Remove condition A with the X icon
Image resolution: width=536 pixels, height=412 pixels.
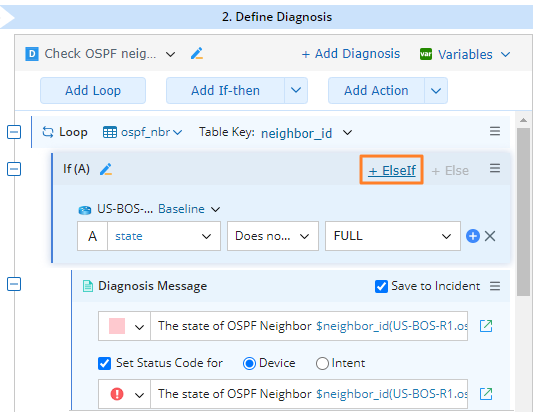click(x=490, y=236)
